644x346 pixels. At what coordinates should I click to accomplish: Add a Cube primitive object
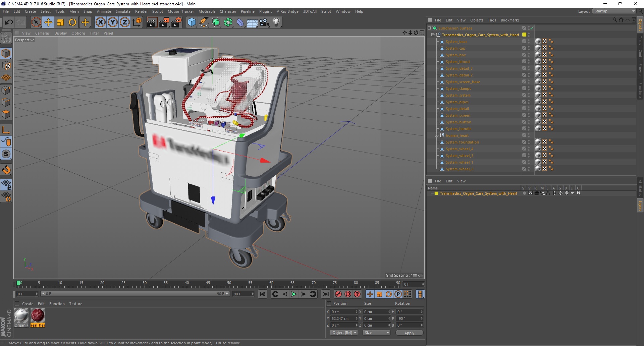pos(192,22)
